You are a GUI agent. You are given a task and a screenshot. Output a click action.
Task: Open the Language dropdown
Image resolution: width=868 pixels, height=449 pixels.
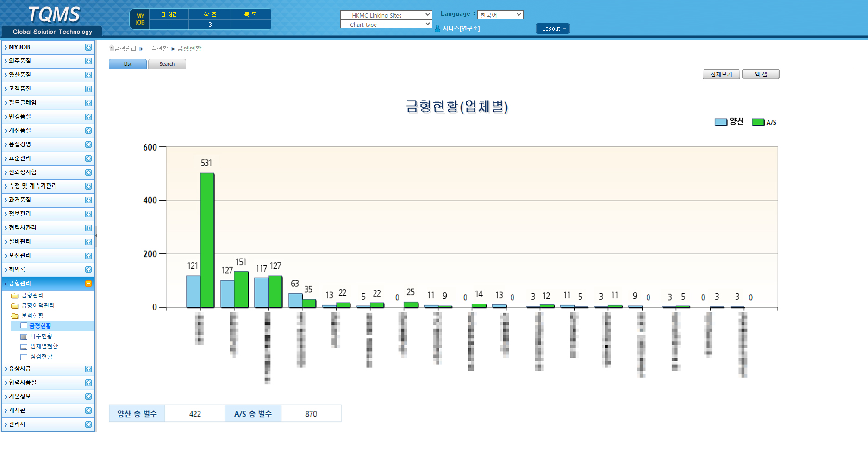[x=500, y=15]
